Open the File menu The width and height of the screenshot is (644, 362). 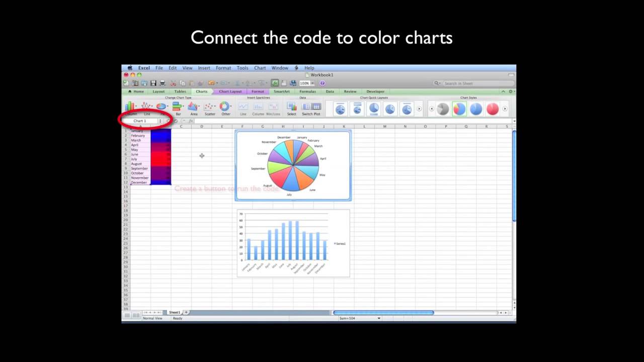(159, 68)
